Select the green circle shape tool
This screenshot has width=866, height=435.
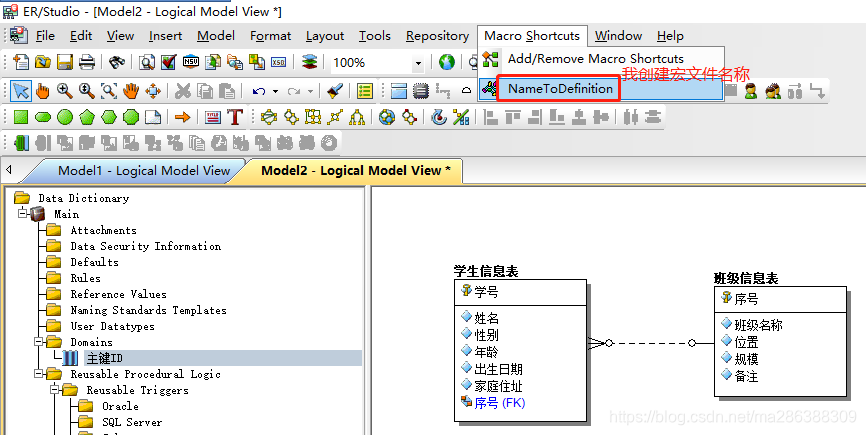[x=65, y=117]
